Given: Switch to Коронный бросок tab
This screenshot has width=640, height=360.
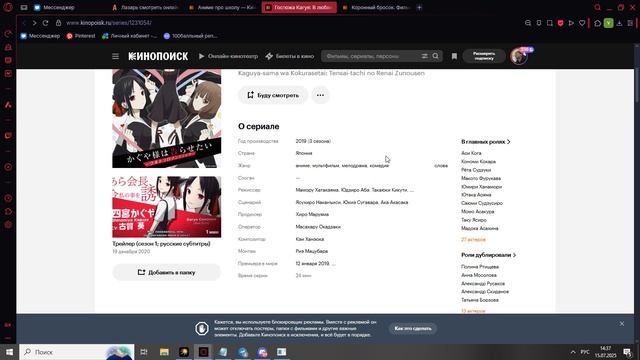Looking at the screenshot, I should [376, 7].
